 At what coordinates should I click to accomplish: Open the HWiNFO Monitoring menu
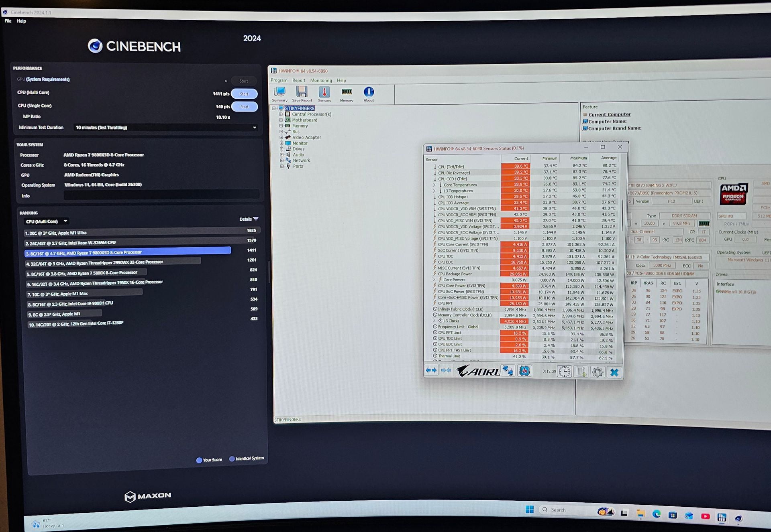[321, 80]
